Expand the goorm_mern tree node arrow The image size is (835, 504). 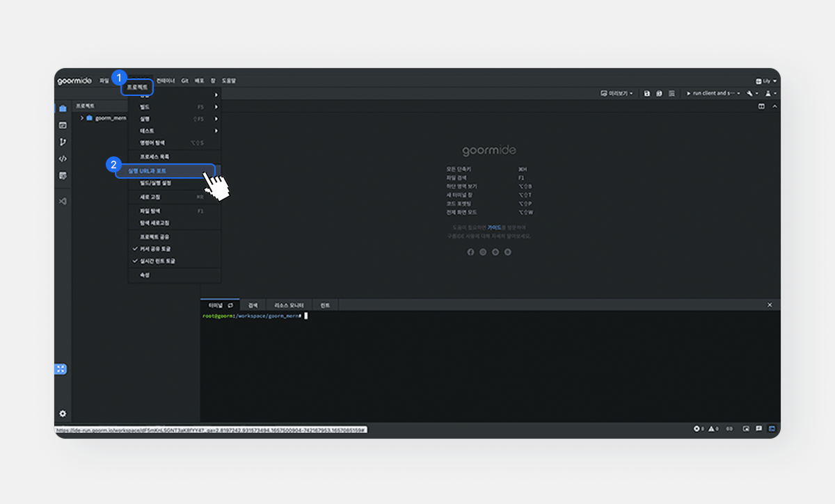[x=81, y=118]
